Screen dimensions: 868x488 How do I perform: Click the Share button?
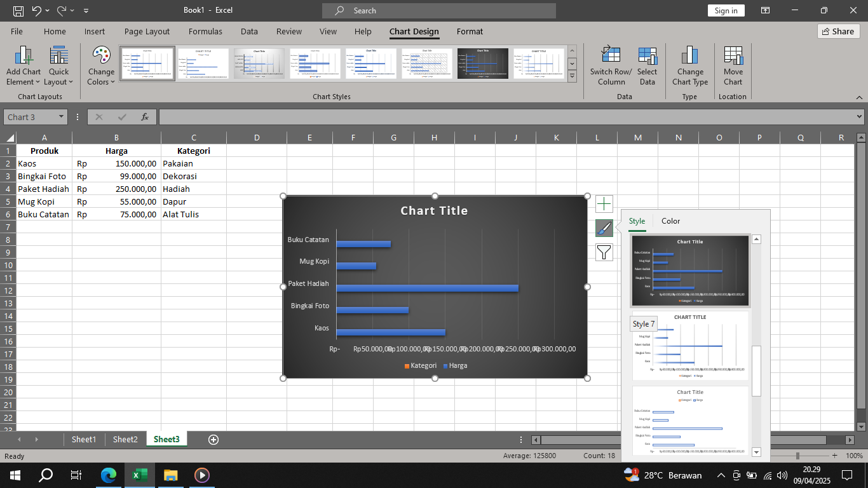838,31
